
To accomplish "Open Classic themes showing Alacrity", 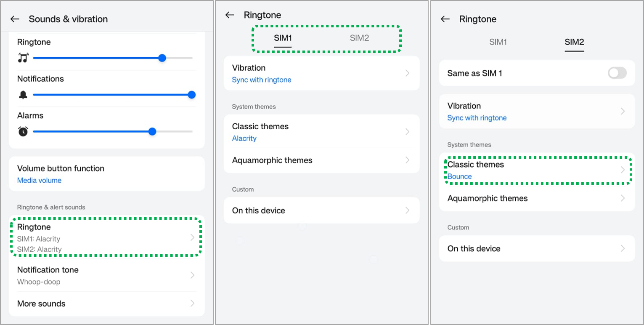I will coord(321,132).
